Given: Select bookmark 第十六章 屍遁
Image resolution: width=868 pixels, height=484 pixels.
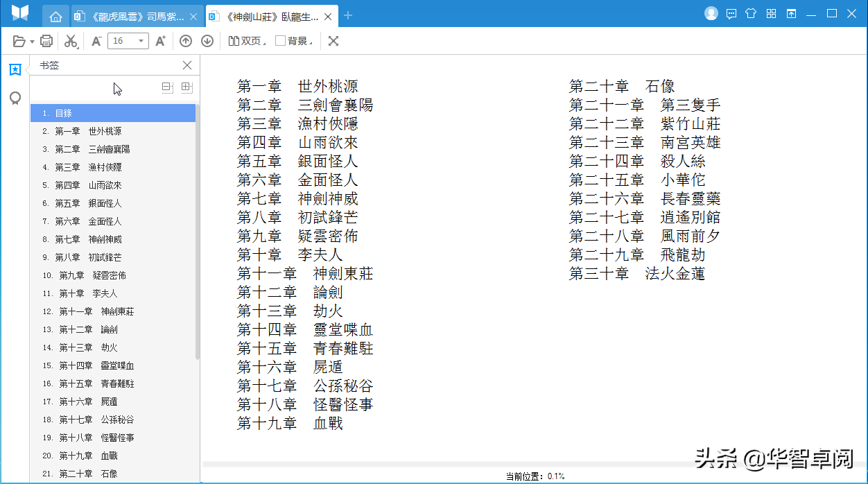Looking at the screenshot, I should pos(113,401).
